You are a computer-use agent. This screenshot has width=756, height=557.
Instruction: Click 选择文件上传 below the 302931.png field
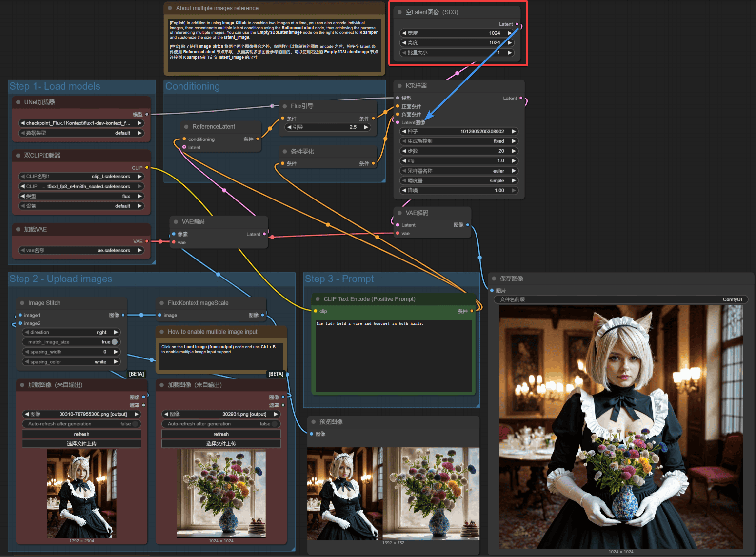[220, 444]
